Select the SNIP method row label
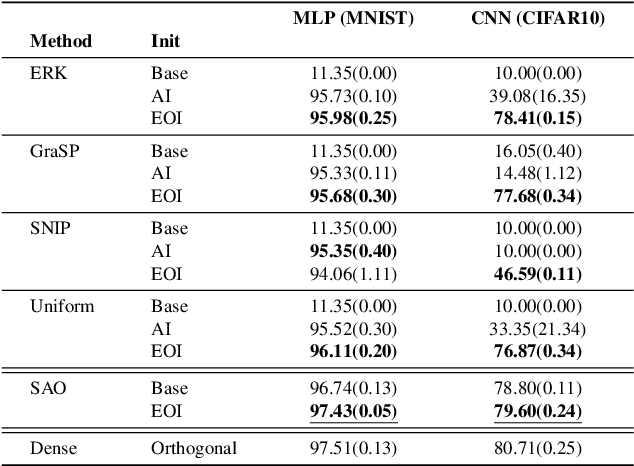This screenshot has width=634, height=466. click(49, 229)
